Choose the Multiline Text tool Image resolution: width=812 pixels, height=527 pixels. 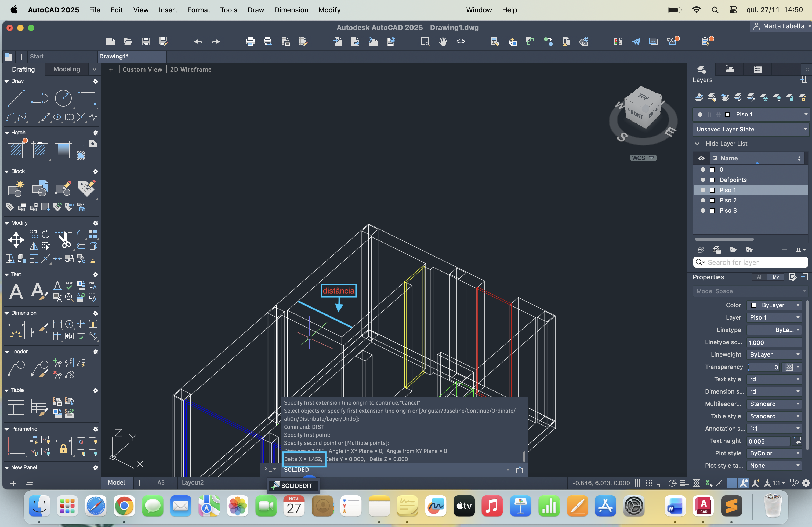point(16,292)
